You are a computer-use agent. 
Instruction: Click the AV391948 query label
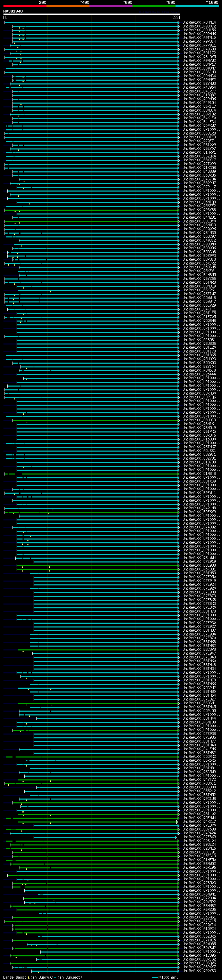click(x=13, y=11)
